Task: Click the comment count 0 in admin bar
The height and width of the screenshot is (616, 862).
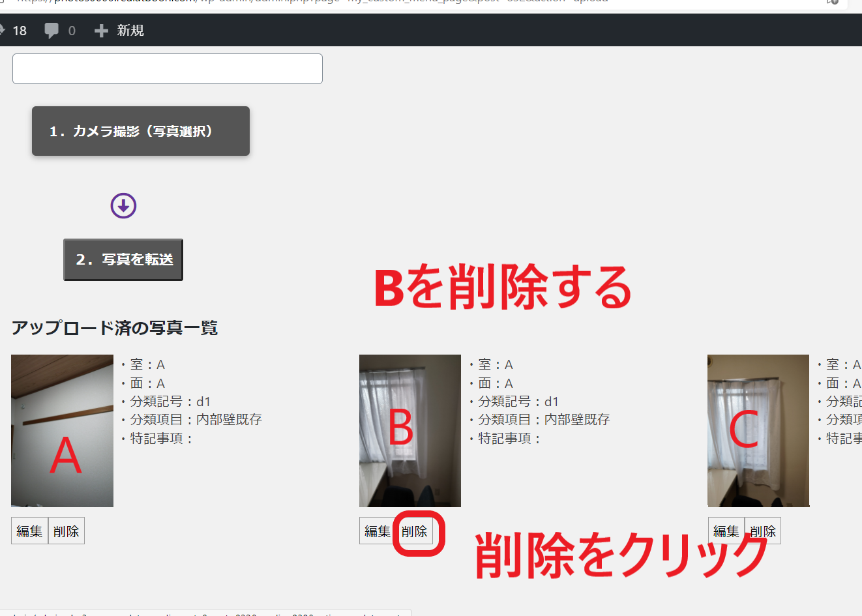Action: tap(72, 31)
